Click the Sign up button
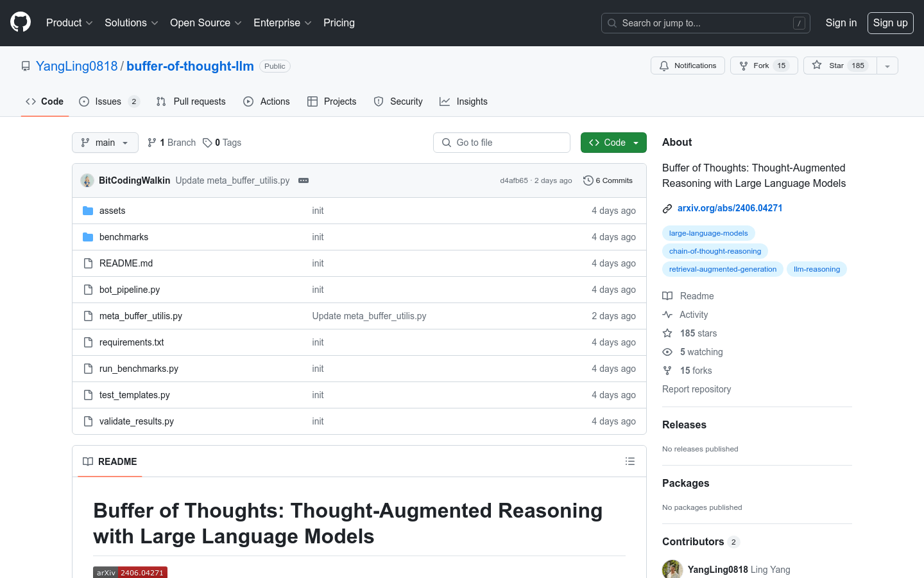This screenshot has width=924, height=578. [x=890, y=22]
